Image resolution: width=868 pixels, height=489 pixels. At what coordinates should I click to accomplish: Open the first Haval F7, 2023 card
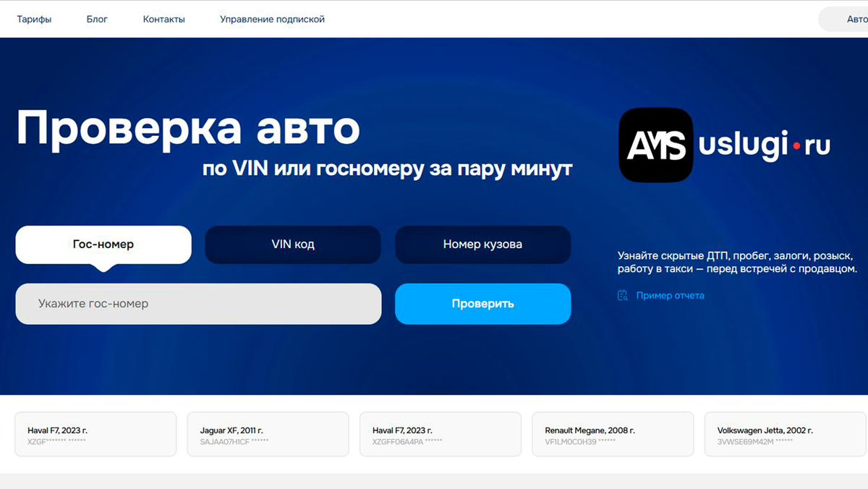[95, 434]
